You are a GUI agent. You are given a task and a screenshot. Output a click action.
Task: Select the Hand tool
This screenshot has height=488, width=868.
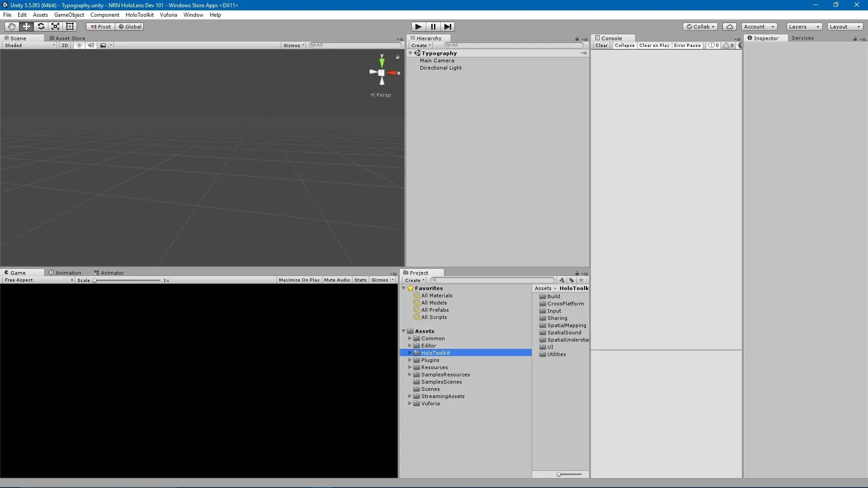pos(12,27)
